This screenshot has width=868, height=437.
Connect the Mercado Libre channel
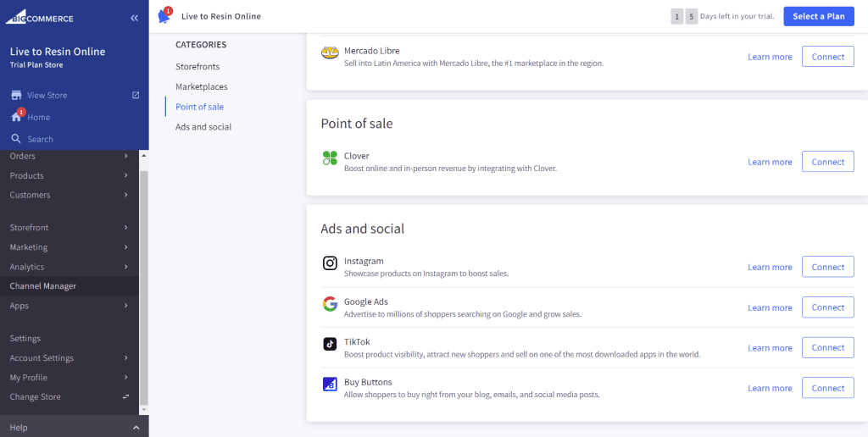pyautogui.click(x=828, y=57)
